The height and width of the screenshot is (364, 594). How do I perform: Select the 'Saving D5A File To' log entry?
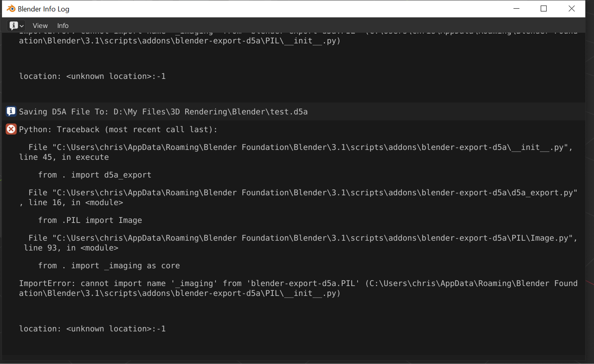[163, 112]
